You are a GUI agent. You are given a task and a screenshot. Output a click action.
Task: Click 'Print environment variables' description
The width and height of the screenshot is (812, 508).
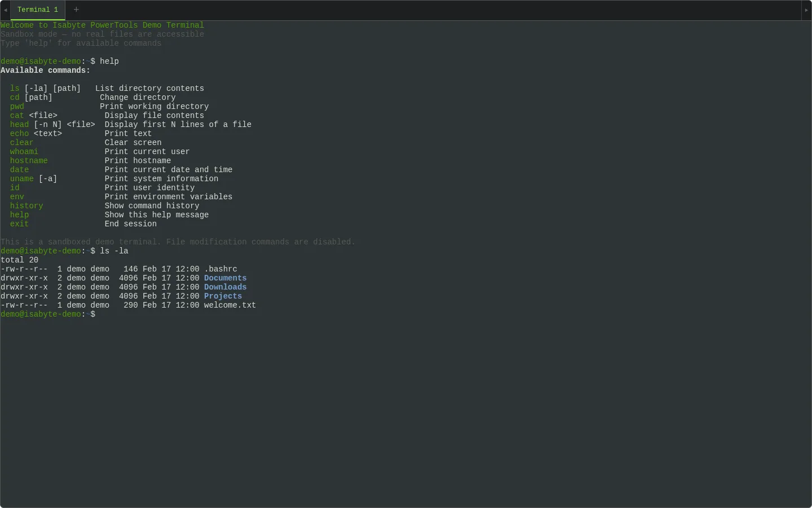[x=169, y=197]
